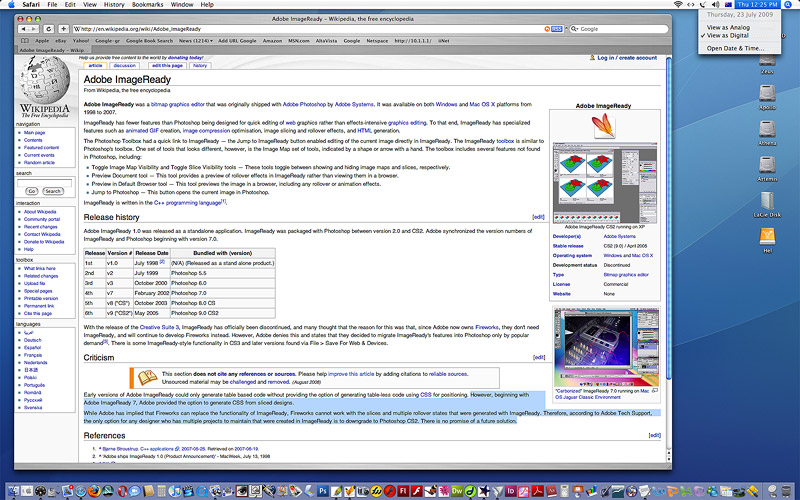Click the RSS badge in address bar
Image resolution: width=800 pixels, height=500 pixels.
[557, 29]
